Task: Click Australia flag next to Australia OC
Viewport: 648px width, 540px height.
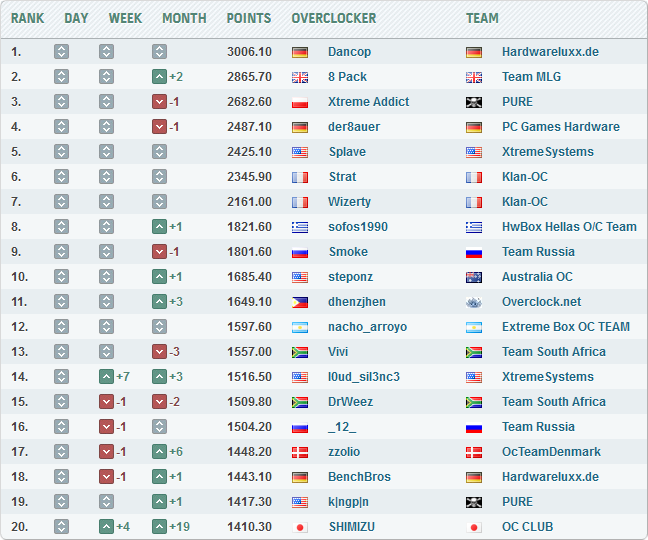Action: pos(474,277)
